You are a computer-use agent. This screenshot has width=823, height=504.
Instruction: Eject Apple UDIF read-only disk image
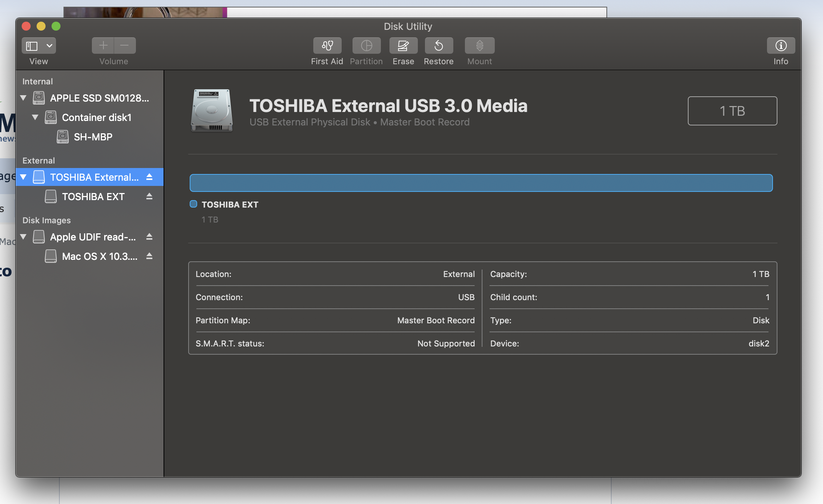coord(149,237)
